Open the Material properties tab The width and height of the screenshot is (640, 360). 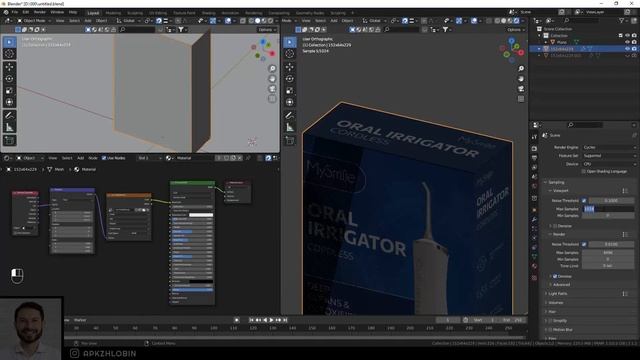pos(534,266)
